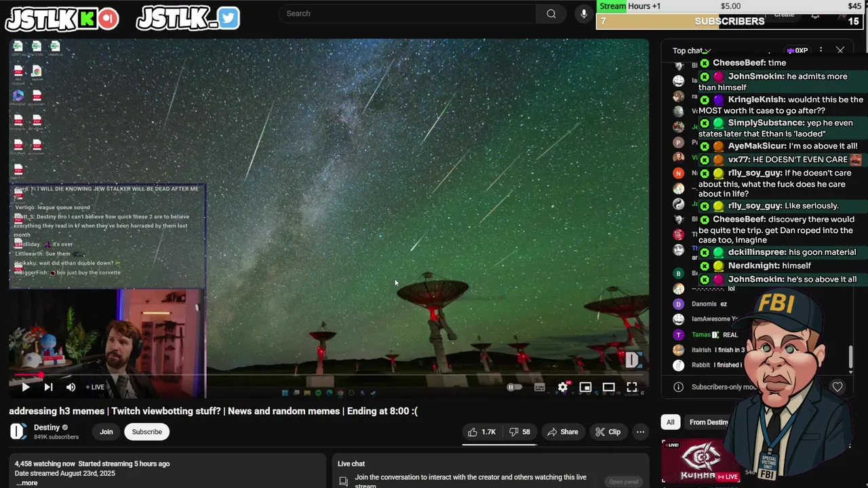Jump to LIVE position indicator

click(x=96, y=387)
